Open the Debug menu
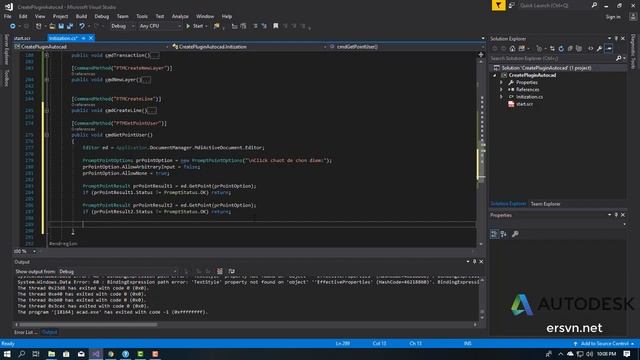 [102, 16]
